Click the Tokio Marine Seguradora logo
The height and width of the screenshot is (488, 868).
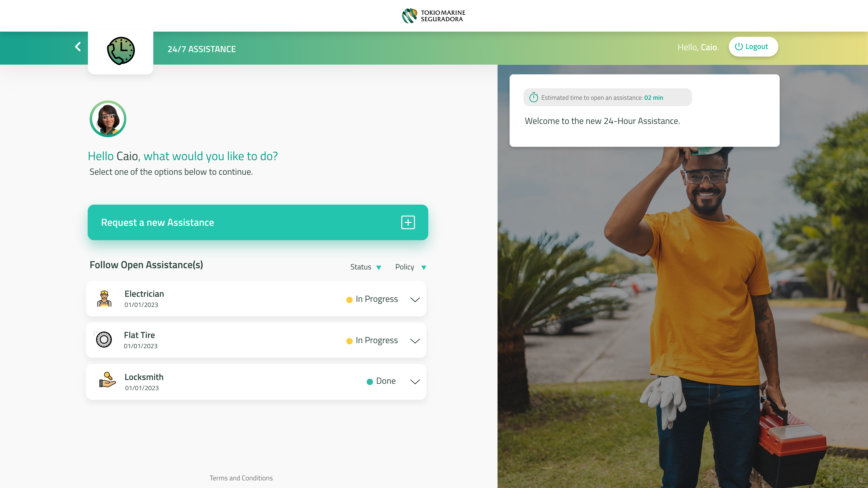[x=433, y=16]
